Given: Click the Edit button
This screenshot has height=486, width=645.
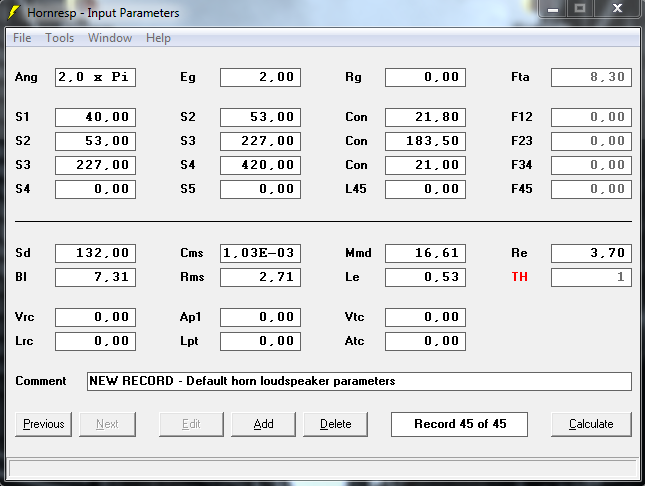Looking at the screenshot, I should pos(191,424).
